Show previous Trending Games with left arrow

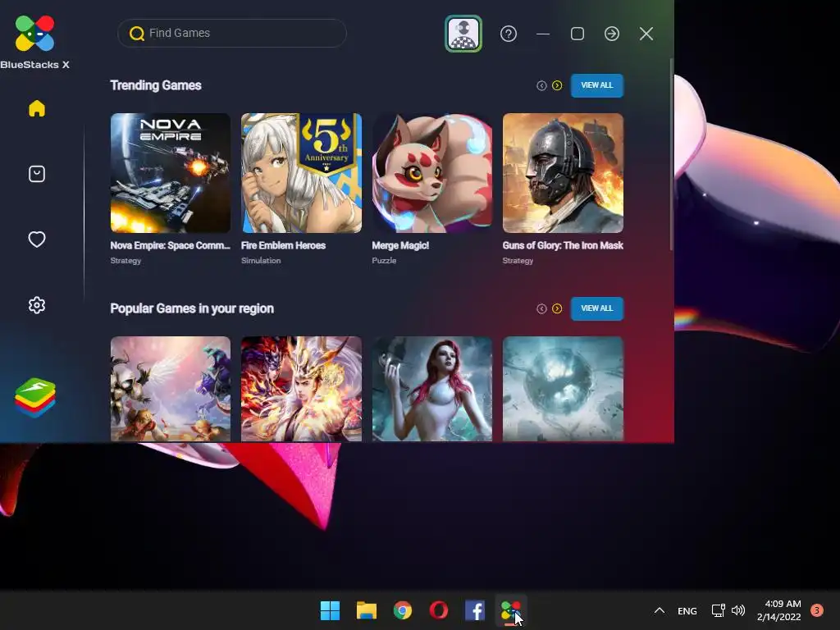(x=541, y=85)
